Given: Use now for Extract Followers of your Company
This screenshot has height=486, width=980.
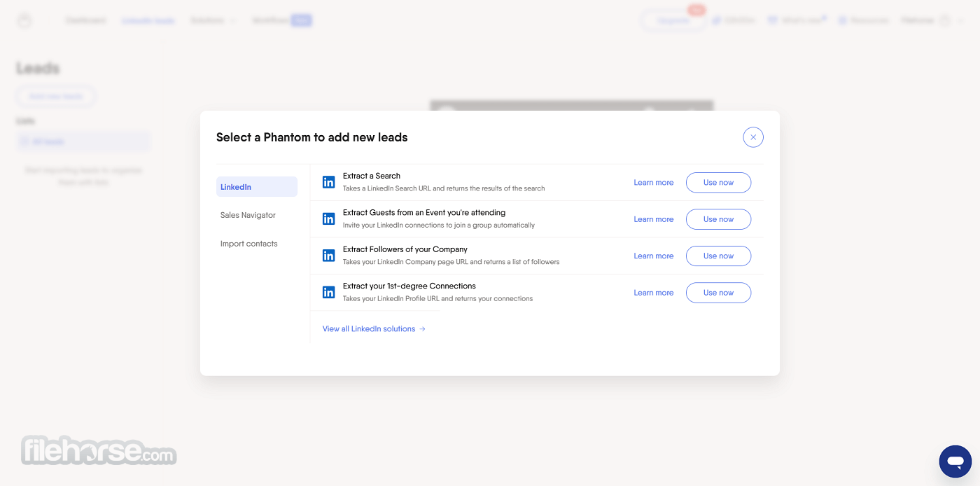Looking at the screenshot, I should [718, 256].
